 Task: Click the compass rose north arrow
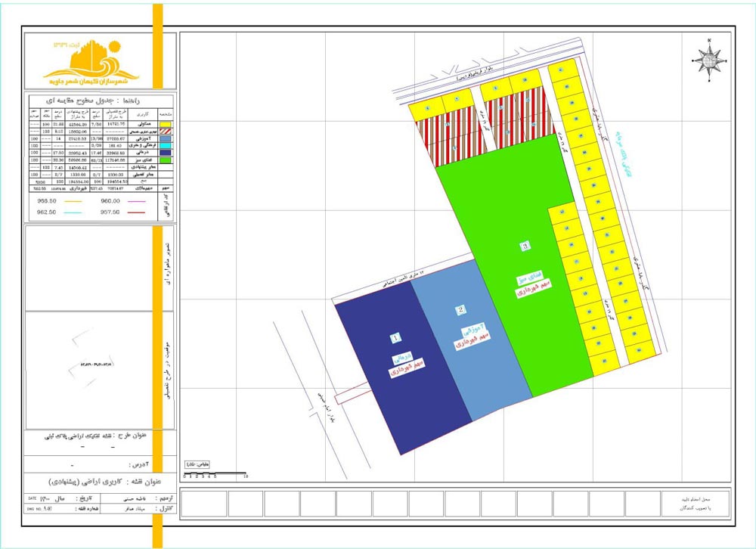point(709,57)
